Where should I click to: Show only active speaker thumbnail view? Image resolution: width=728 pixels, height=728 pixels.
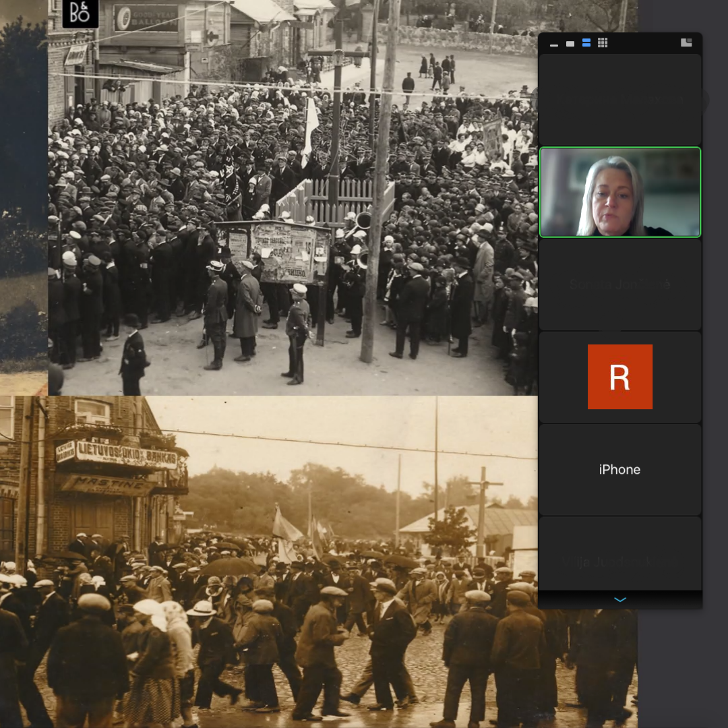pos(570,44)
